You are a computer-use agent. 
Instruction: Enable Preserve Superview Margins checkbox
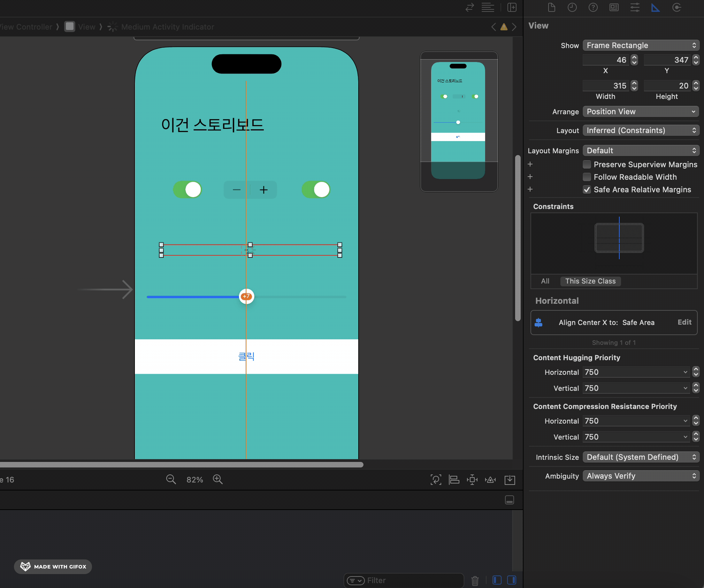pos(587,164)
